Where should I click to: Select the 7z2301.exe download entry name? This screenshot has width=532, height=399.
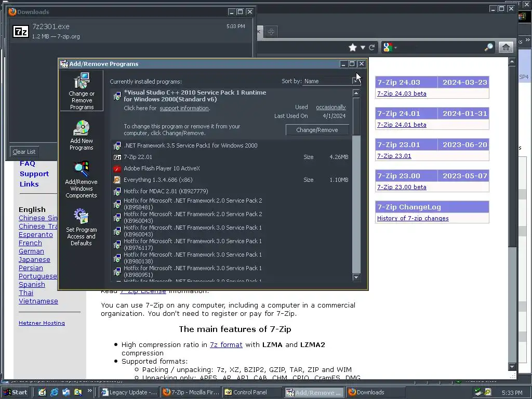51,26
